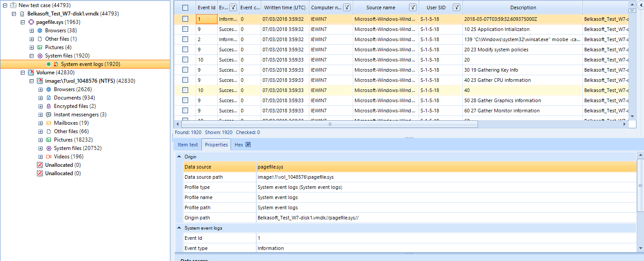Viewport: 644px width, 261px height.
Task: Toggle the select-all checkbox in the header
Action: tap(185, 8)
